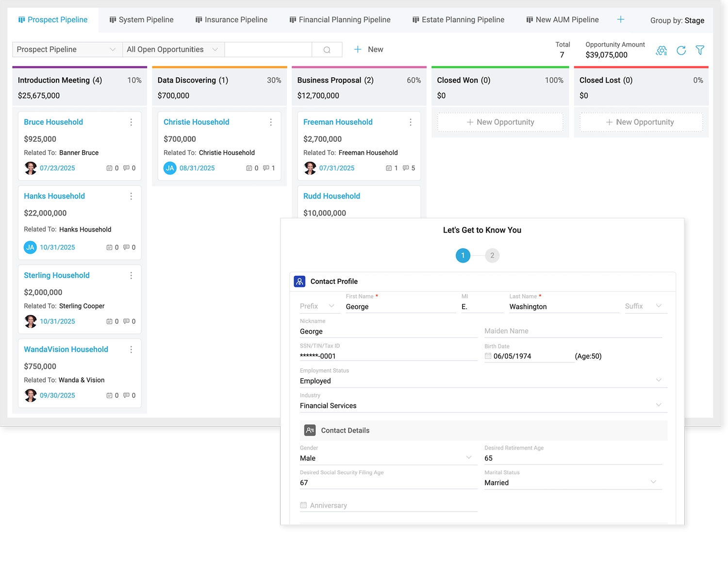The width and height of the screenshot is (728, 569).
Task: Switch to the System Pipeline tab
Action: click(141, 20)
